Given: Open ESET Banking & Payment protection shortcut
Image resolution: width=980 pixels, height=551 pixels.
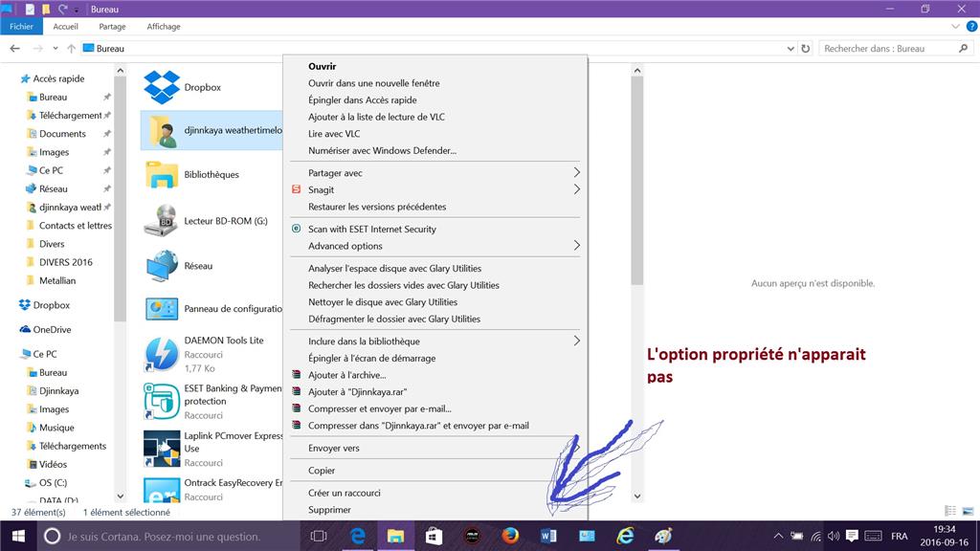Looking at the screenshot, I should click(161, 401).
